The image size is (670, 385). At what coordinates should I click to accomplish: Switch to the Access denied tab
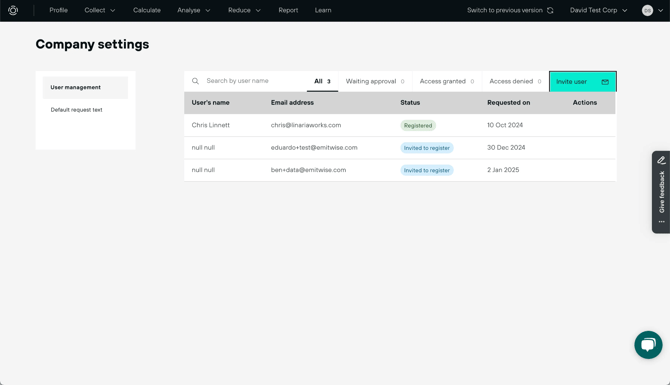pyautogui.click(x=515, y=81)
